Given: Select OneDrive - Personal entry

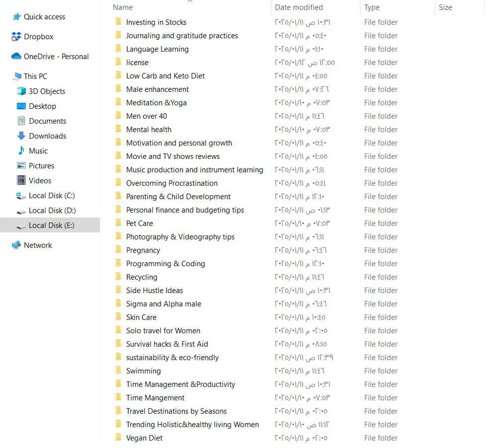Looking at the screenshot, I should point(56,56).
